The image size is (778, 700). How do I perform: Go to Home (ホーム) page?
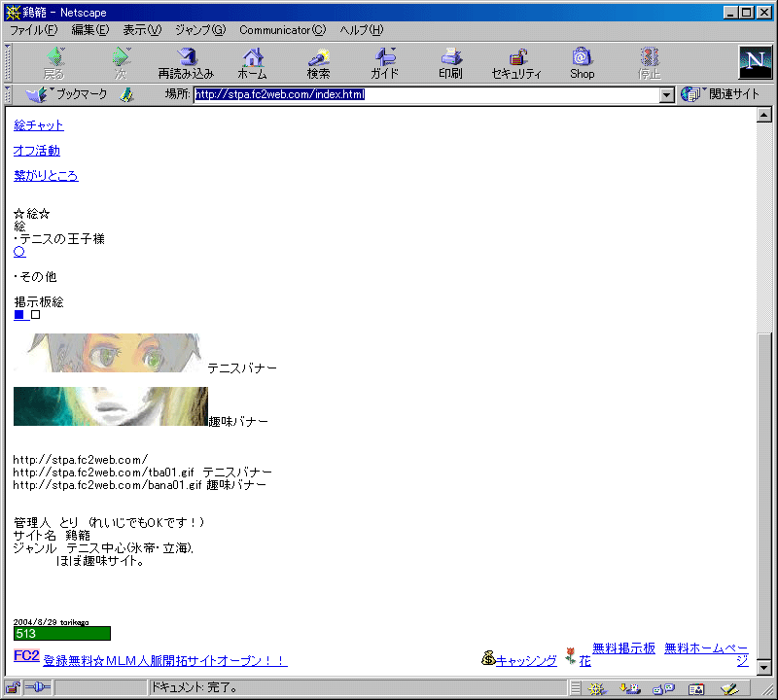coord(252,63)
